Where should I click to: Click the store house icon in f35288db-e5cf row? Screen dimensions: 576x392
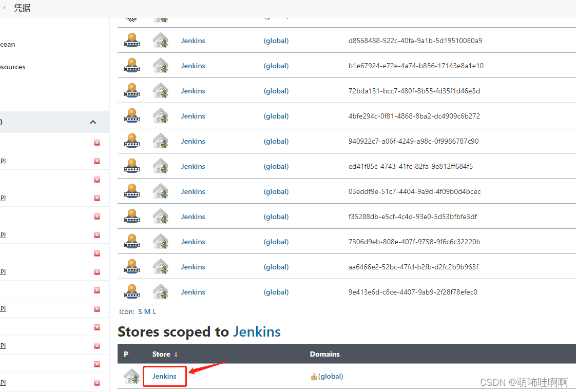[x=161, y=216]
